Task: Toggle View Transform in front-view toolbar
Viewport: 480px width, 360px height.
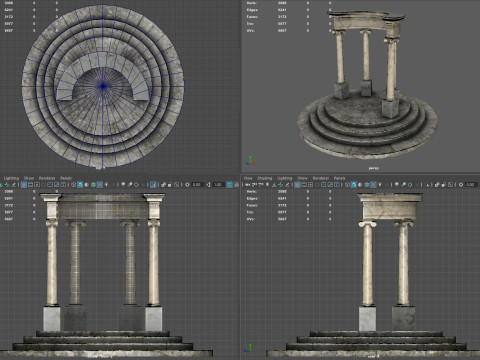Action: pos(229,184)
